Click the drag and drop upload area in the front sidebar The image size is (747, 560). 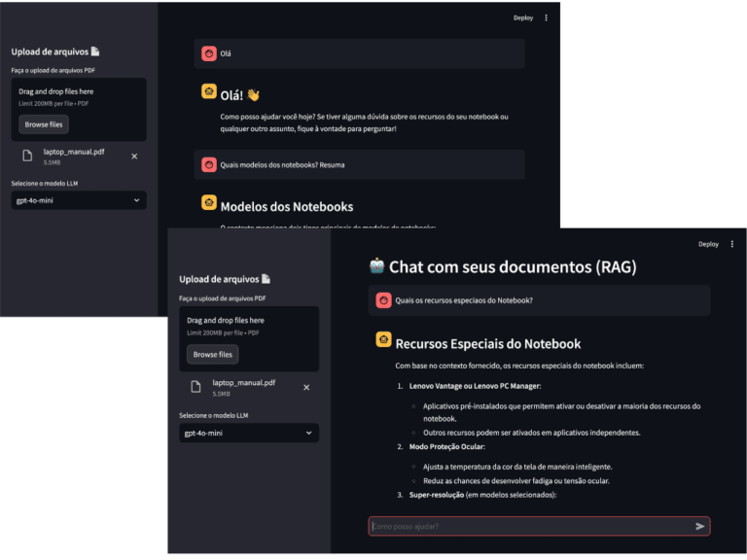248,325
